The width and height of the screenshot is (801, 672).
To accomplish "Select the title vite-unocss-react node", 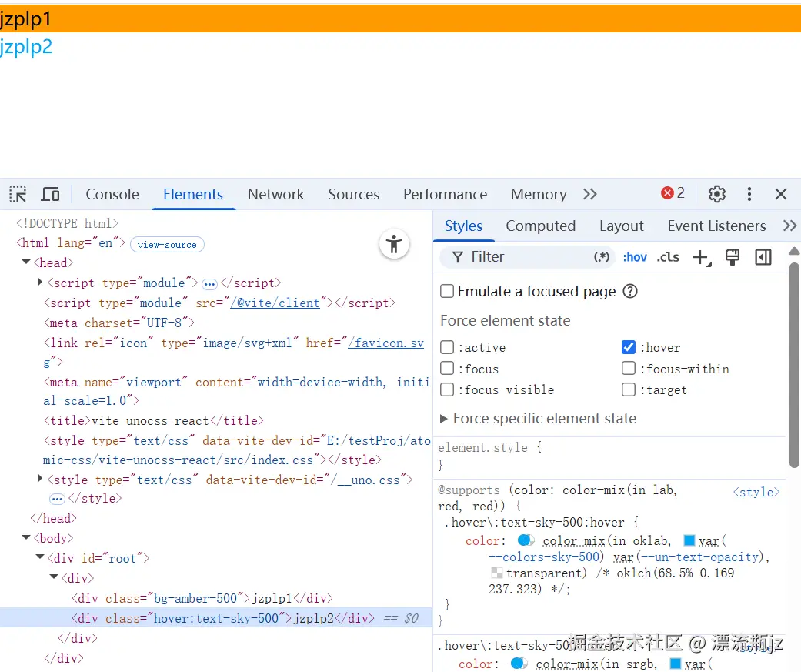I will tap(154, 420).
